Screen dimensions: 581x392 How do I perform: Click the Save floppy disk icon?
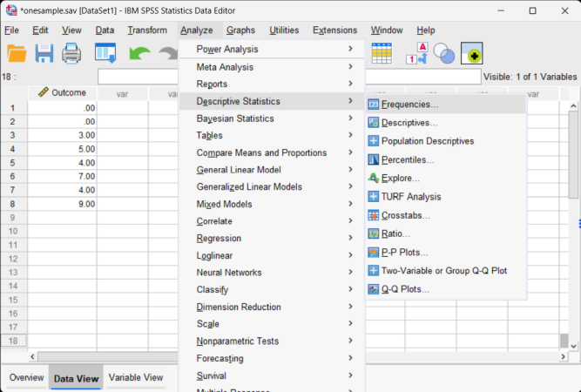[x=44, y=53]
